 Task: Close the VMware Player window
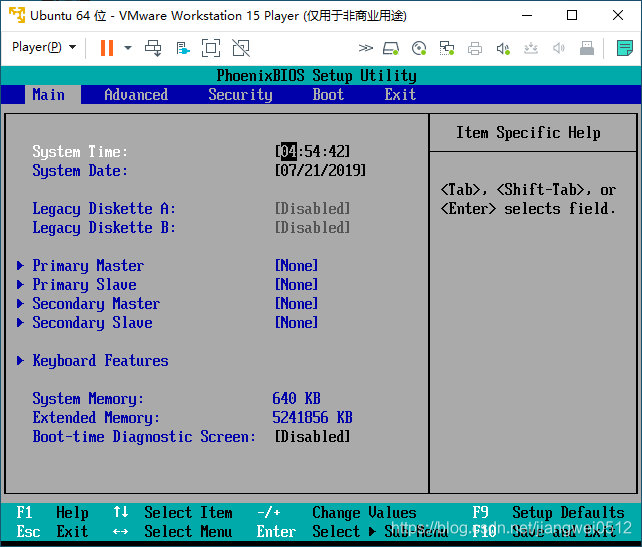click(x=618, y=16)
